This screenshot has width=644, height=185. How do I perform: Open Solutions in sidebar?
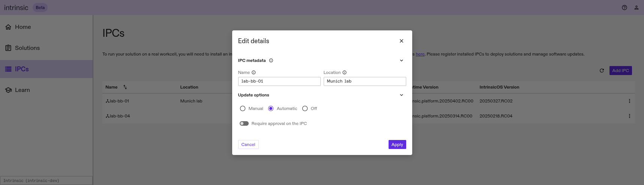[47, 48]
